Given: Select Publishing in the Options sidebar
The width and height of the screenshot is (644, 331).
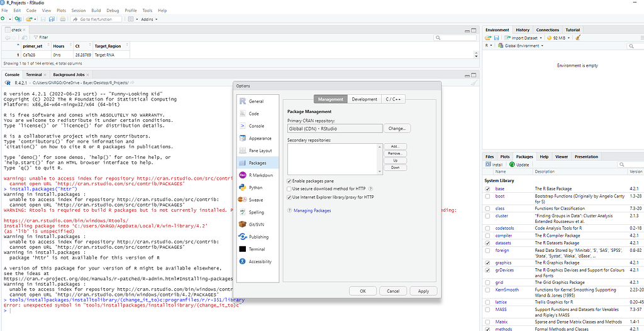Looking at the screenshot, I should click(x=258, y=237).
